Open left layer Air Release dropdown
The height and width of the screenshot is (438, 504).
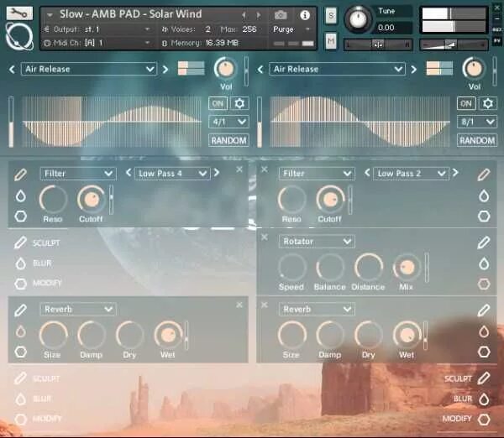click(x=89, y=69)
